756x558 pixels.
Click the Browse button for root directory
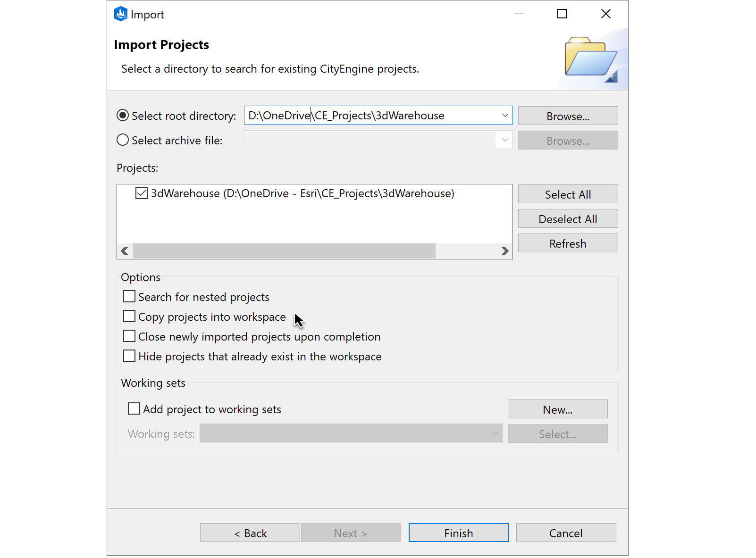coord(568,116)
